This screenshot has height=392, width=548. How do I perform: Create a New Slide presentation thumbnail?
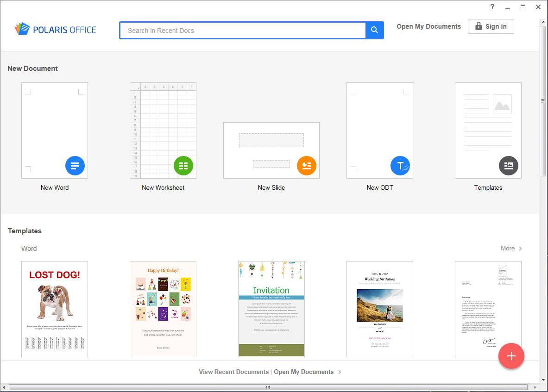tap(271, 150)
